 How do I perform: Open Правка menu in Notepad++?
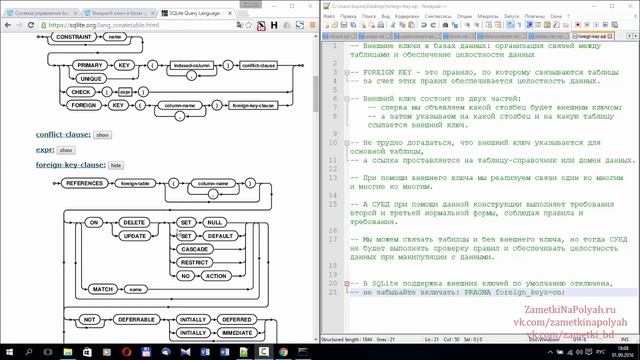(x=348, y=16)
